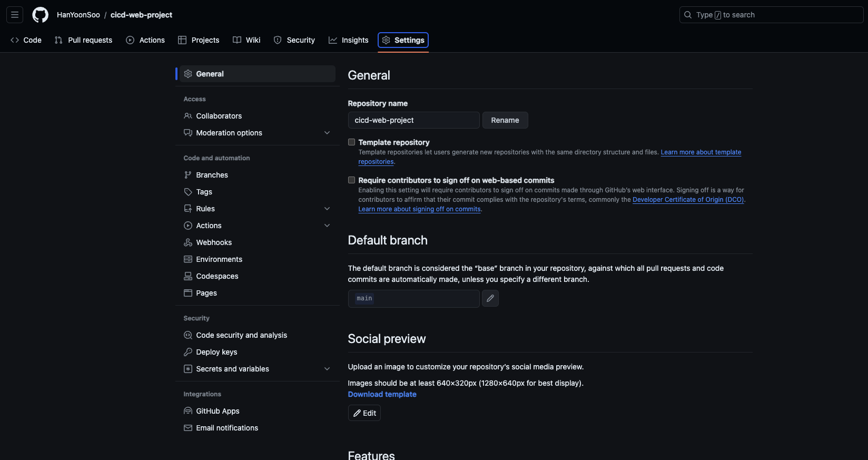Image resolution: width=868 pixels, height=460 pixels.
Task: Click the search magnifier icon
Action: click(688, 15)
